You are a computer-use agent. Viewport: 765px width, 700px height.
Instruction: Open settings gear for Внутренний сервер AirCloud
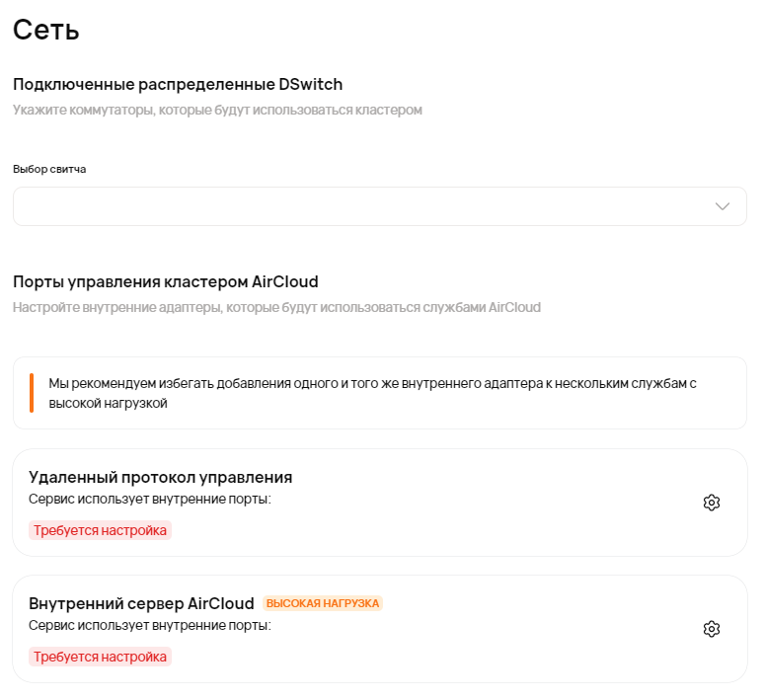712,629
